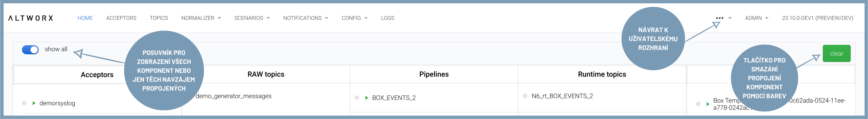Viewport: 868px width, 119px height.
Task: Click the grey status dot beside demorsyslog
Action: 24,103
